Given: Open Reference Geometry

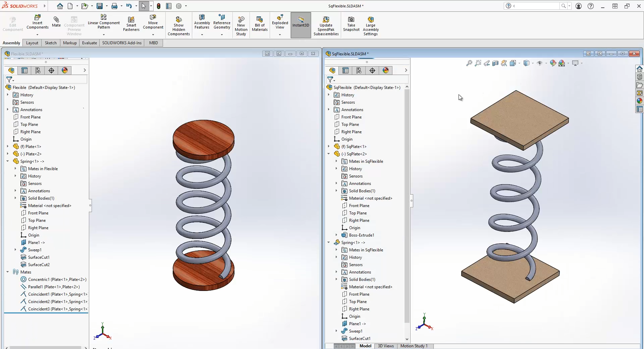Looking at the screenshot, I should [222, 22].
